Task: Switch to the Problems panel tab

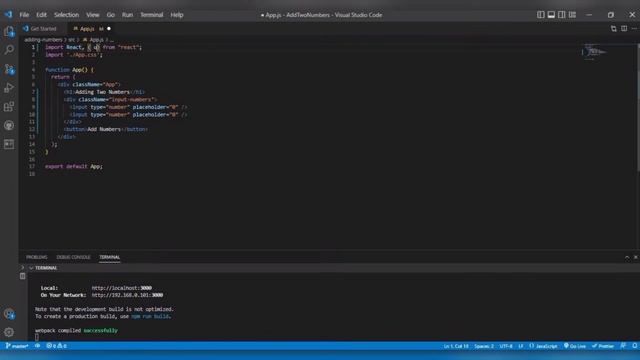Action: pos(37,257)
